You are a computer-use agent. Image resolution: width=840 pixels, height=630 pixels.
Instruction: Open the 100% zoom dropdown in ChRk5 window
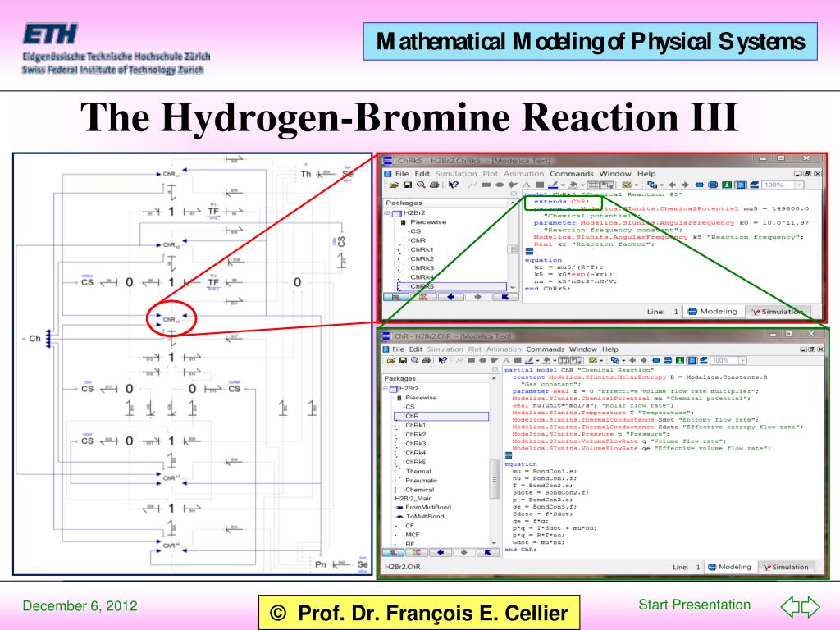coord(799,185)
